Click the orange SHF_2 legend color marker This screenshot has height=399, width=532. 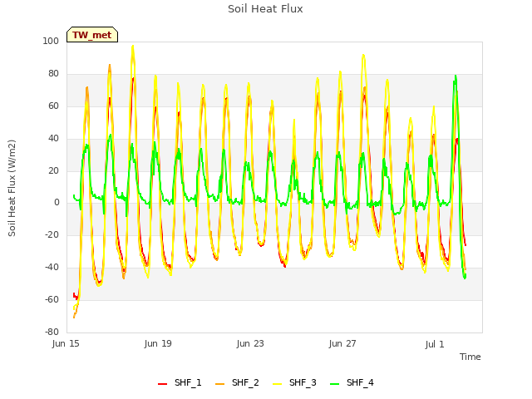click(219, 384)
